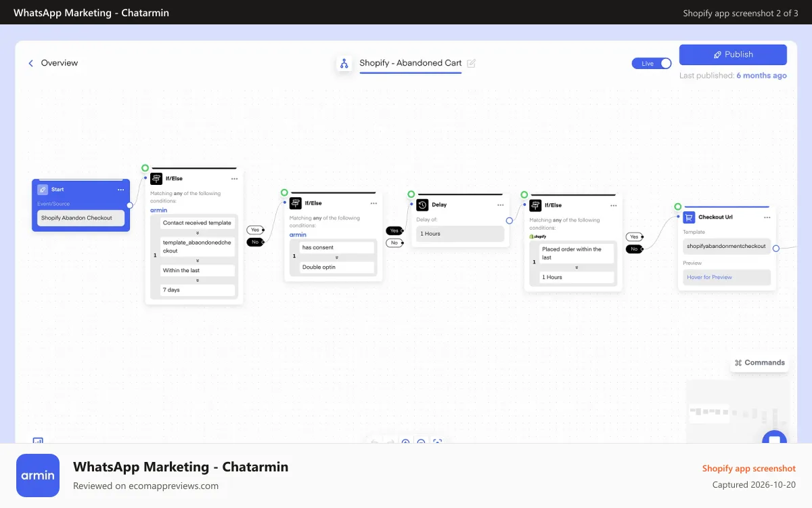812x508 pixels.
Task: Toggle the Live switch off
Action: click(652, 63)
